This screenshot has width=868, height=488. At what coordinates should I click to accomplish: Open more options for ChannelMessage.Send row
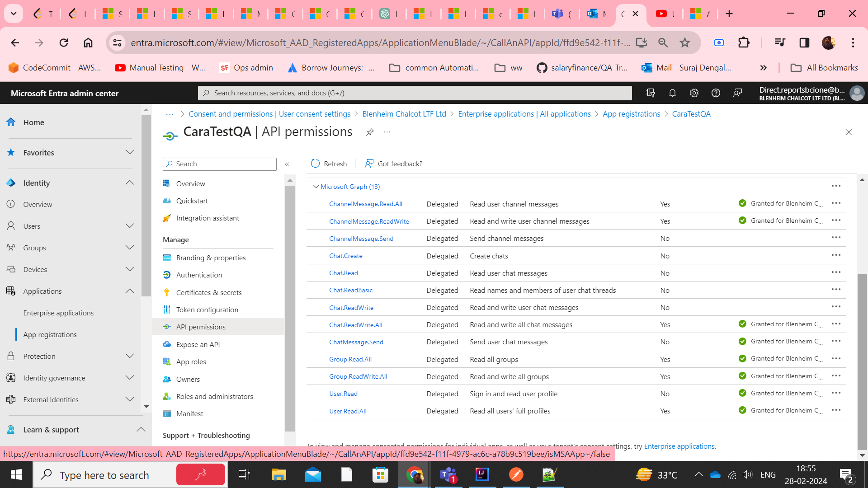pos(836,238)
